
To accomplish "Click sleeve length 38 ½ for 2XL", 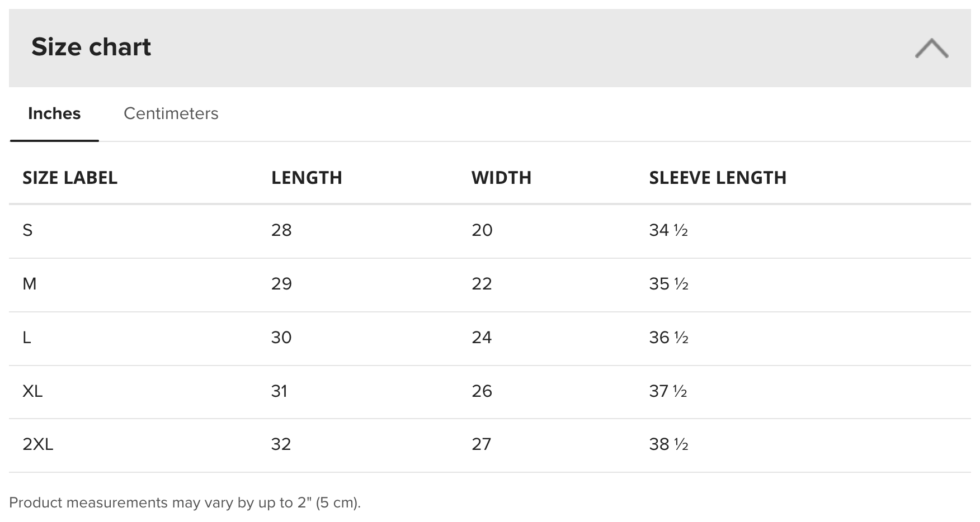I will coord(668,444).
